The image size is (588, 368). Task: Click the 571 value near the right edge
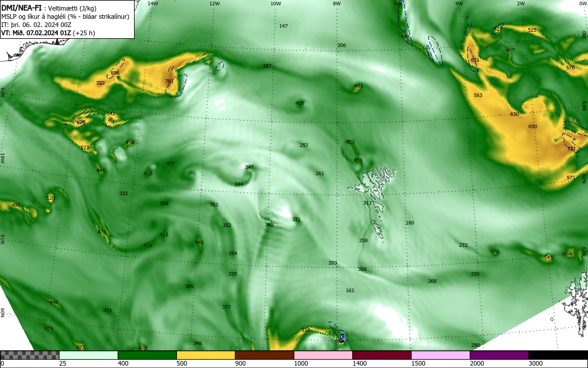point(571,178)
